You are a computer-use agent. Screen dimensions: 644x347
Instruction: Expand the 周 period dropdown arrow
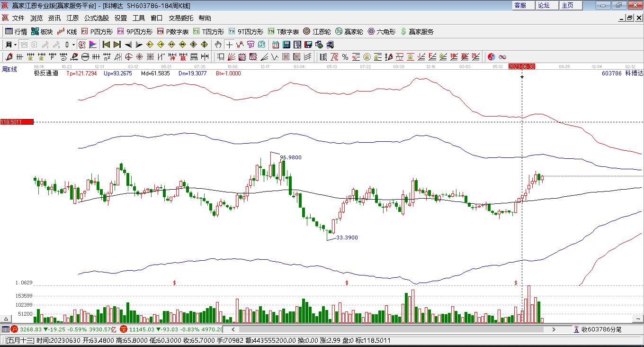click(x=15, y=45)
